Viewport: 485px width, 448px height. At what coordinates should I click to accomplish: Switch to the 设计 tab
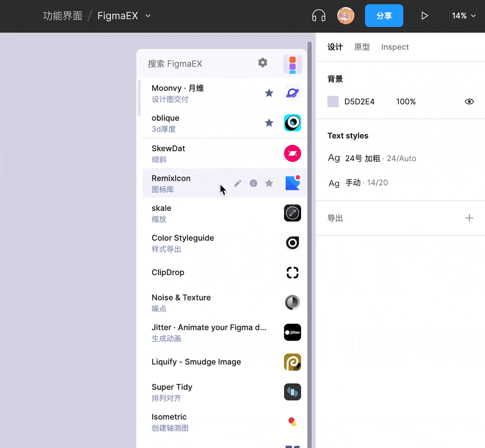[335, 47]
